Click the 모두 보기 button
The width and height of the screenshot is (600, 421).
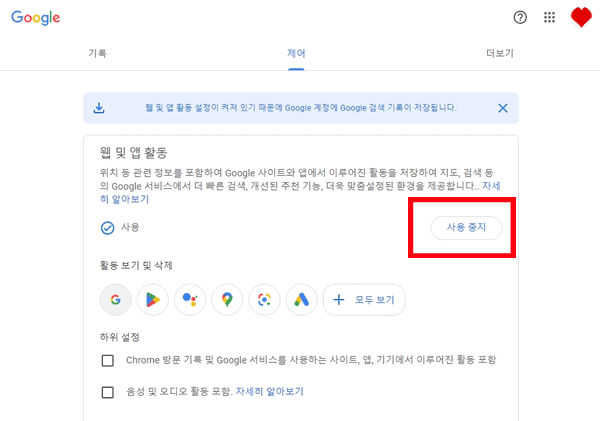364,300
